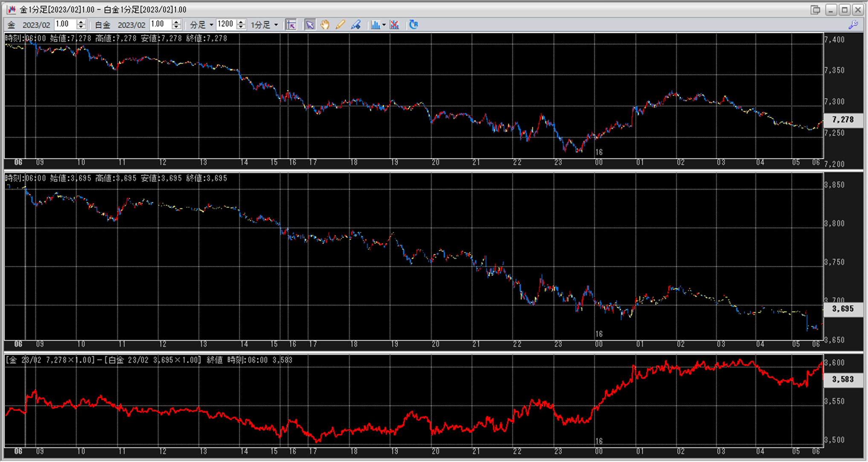The width and height of the screenshot is (868, 462).
Task: Select the arrow pointer cursor tool
Action: pos(310,25)
